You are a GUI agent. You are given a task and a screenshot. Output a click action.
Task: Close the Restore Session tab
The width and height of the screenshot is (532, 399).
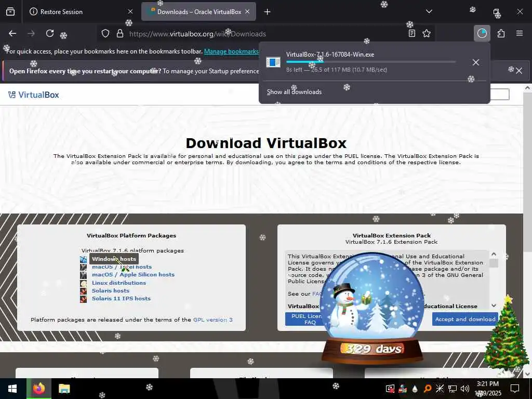coord(130,12)
